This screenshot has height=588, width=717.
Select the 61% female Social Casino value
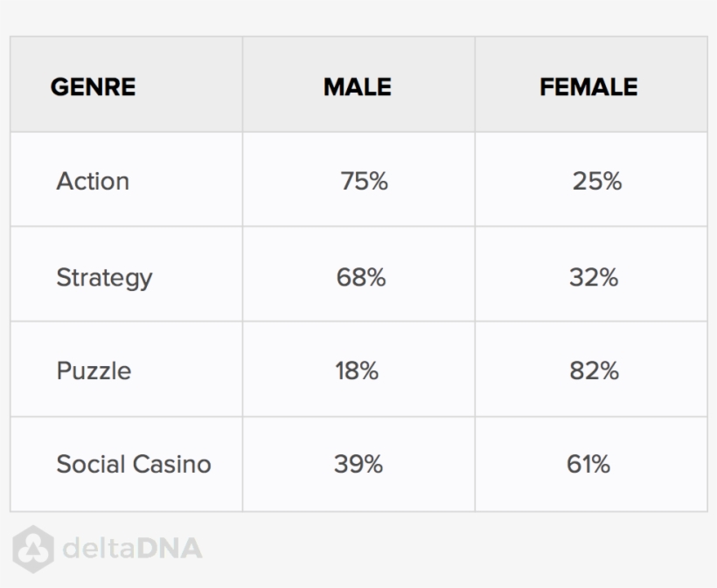588,463
